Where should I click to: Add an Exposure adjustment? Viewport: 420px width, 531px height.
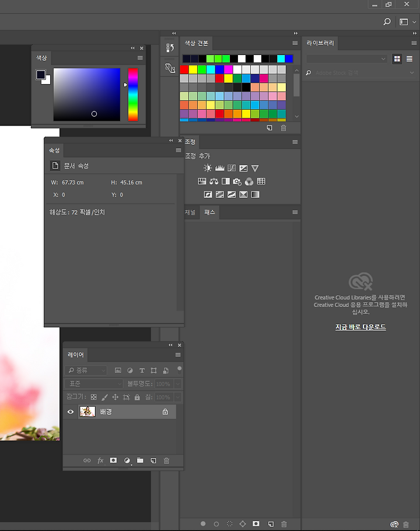point(243,168)
